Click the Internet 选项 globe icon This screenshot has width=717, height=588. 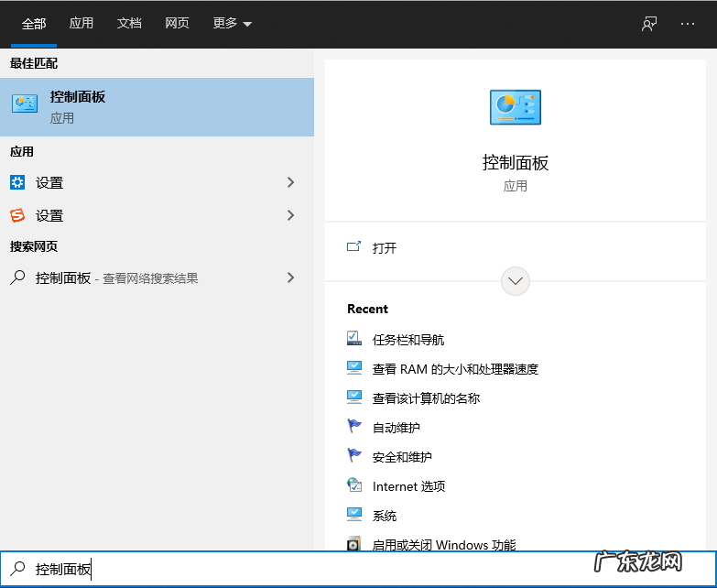coord(354,485)
